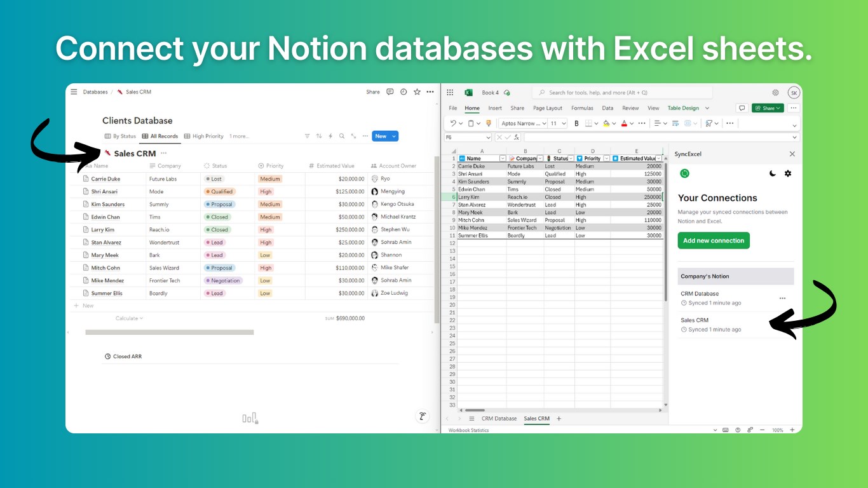Viewport: 868px width, 488px height.
Task: Click Excel formula bar input
Action: 657,137
